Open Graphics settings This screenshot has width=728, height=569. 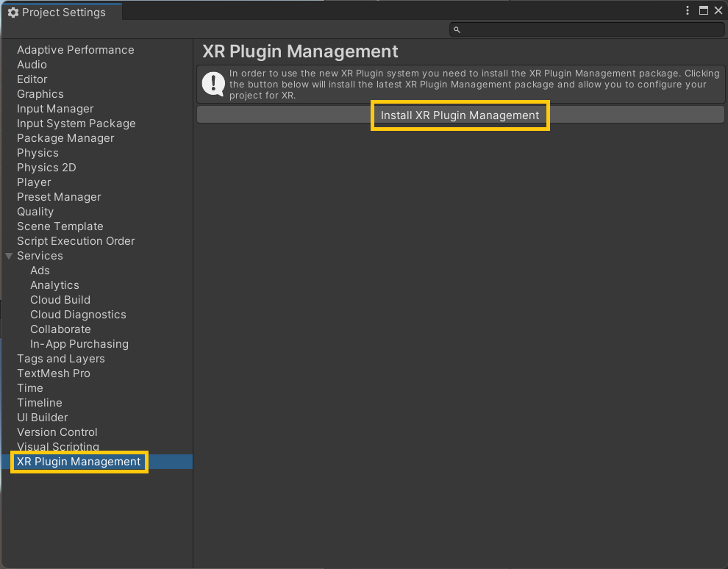(x=40, y=94)
